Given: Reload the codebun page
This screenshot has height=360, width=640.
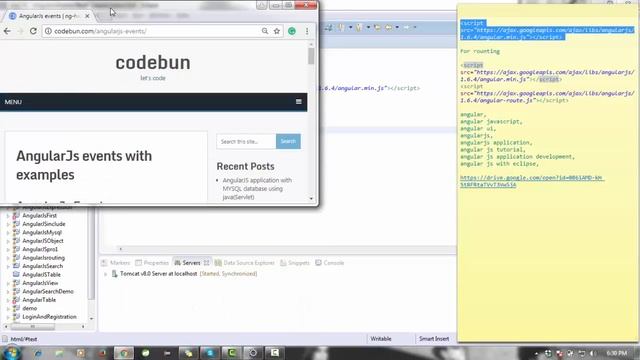Looking at the screenshot, I should tap(33, 31).
